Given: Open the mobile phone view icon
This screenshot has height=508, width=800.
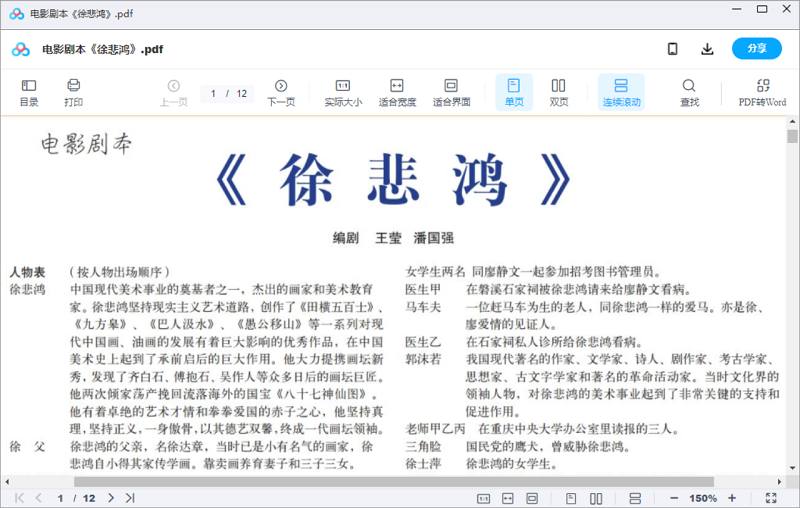Looking at the screenshot, I should click(x=673, y=49).
